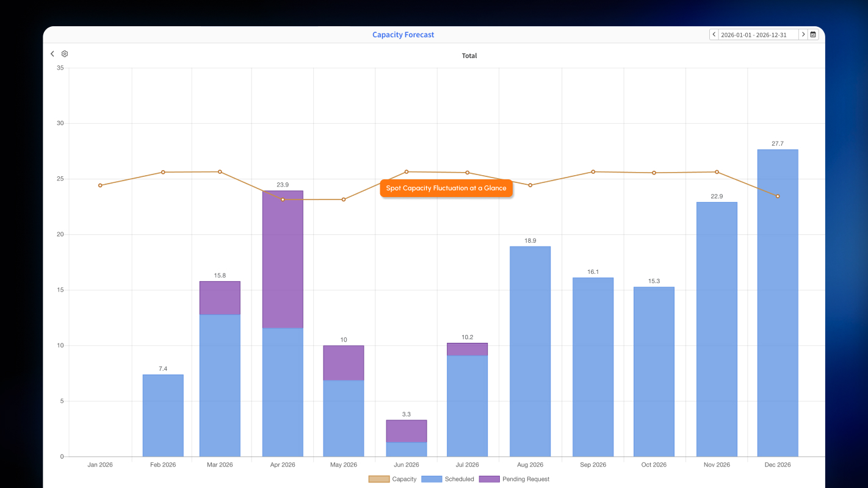The image size is (868, 488).
Task: Click the Jul 2026 capacity line point
Action: click(468, 173)
